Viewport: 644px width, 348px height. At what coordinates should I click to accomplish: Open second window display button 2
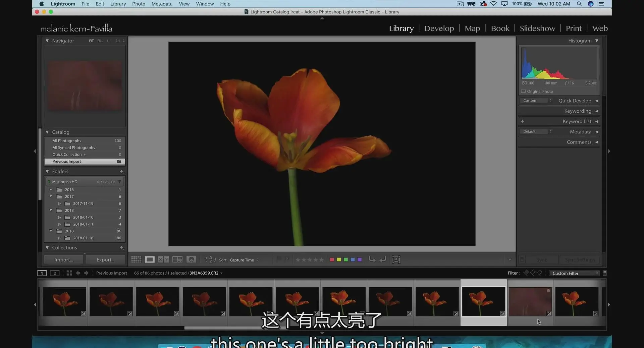click(x=55, y=273)
